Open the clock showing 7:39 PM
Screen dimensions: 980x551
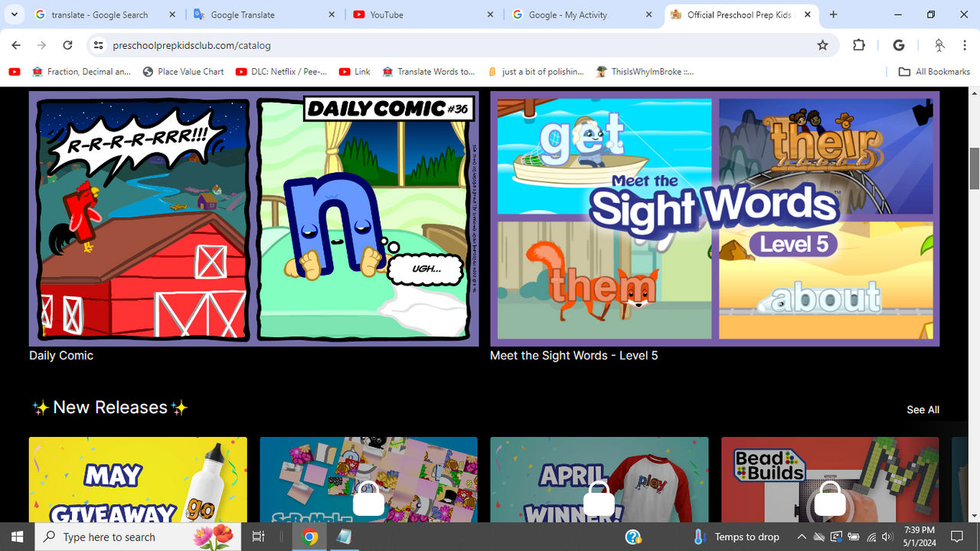click(919, 536)
